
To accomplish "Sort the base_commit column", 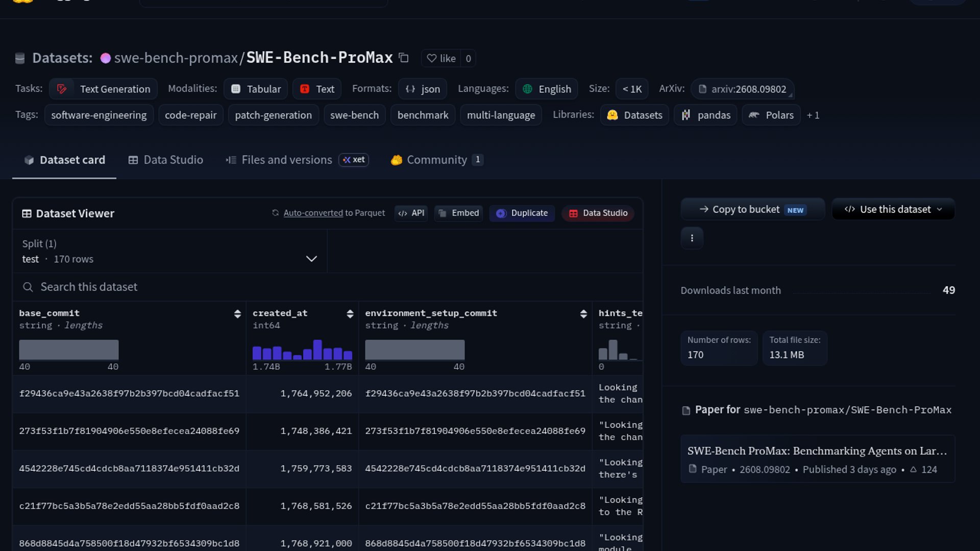I will [x=237, y=314].
